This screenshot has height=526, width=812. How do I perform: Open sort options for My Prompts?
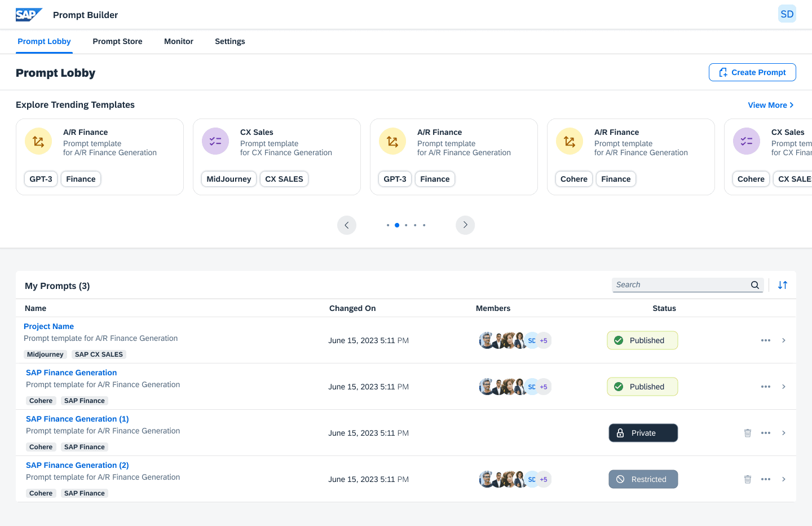783,285
